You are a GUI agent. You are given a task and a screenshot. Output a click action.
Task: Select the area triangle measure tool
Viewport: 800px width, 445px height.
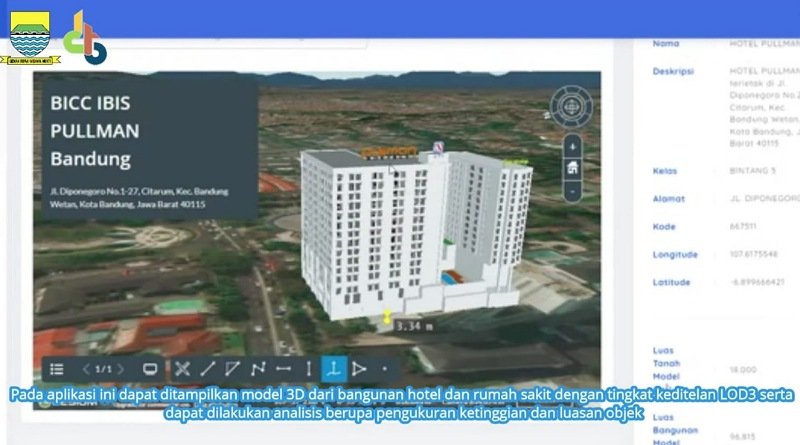(x=359, y=368)
